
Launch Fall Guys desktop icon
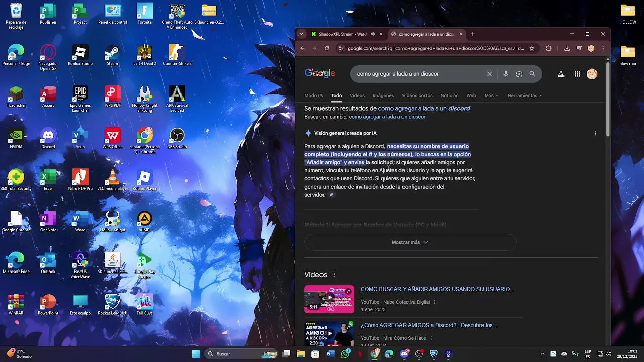144,304
